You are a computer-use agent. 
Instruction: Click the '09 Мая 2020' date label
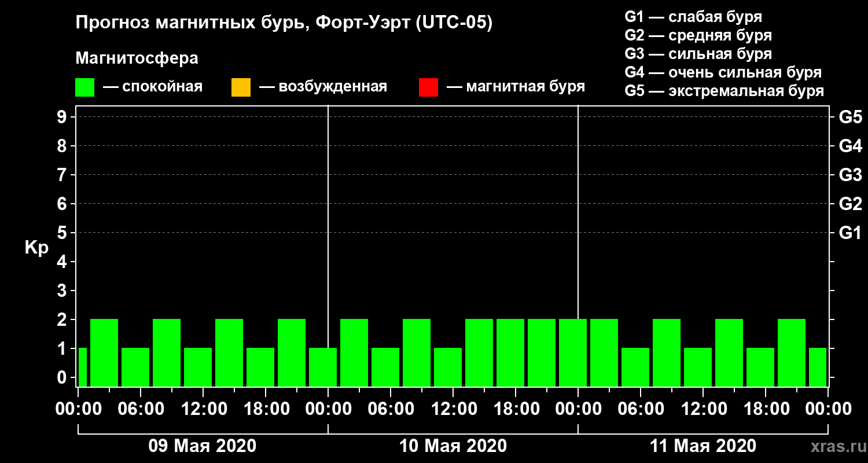(203, 446)
